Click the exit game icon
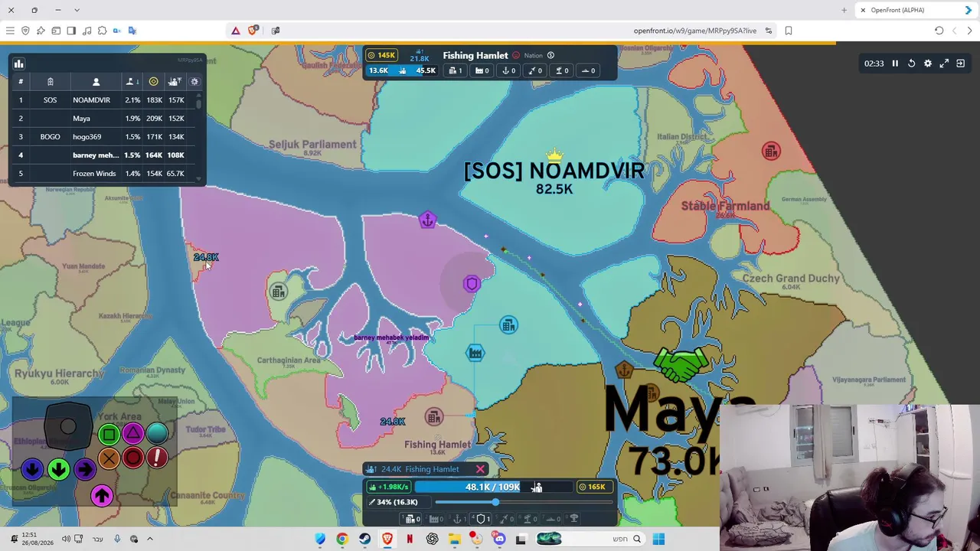 960,64
